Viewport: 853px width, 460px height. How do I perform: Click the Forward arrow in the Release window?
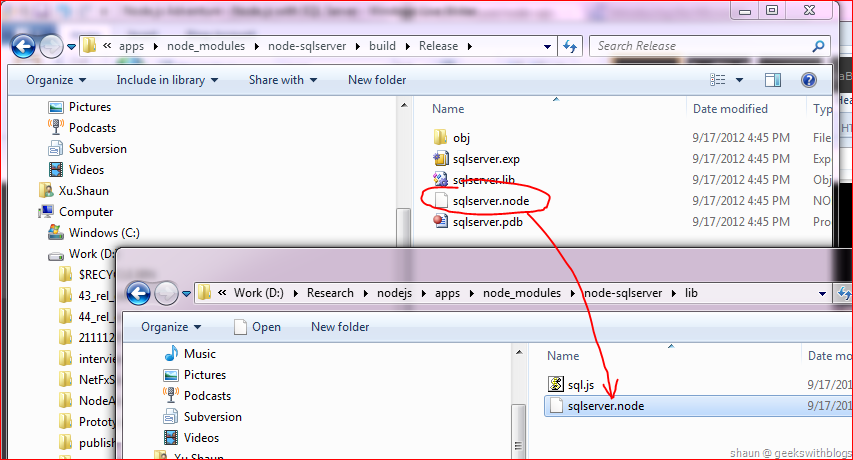click(52, 47)
